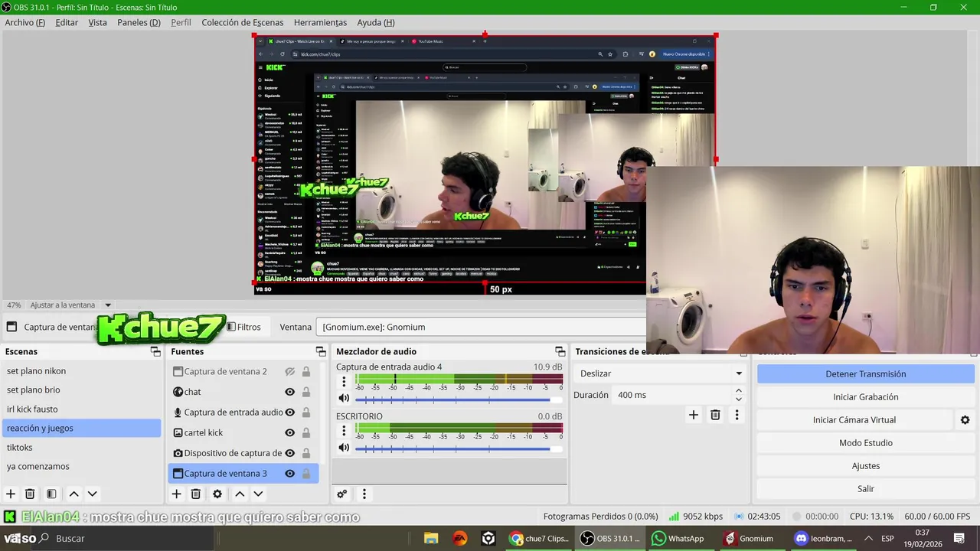
Task: Open the Deslizar transition dropdown
Action: pos(660,373)
